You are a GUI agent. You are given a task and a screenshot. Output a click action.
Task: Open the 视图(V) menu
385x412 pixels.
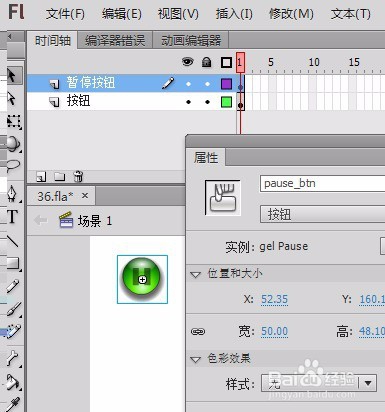tap(178, 14)
